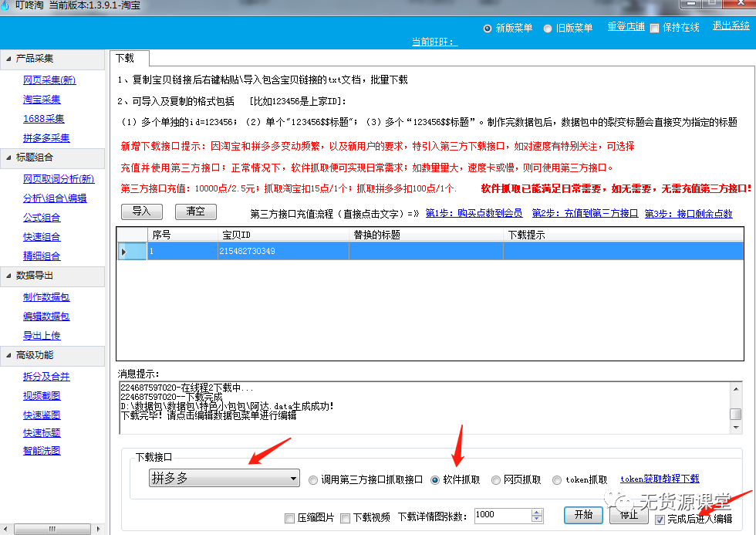756x535 pixels.
Task: Enable the 下载视频 checkbox
Action: pos(346,518)
